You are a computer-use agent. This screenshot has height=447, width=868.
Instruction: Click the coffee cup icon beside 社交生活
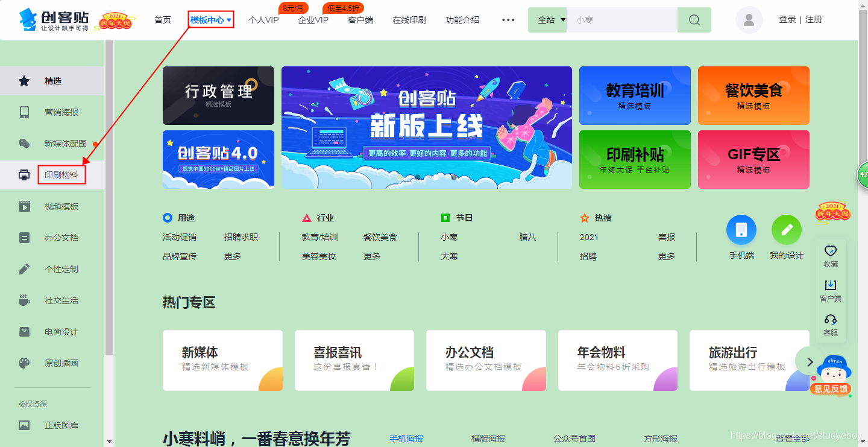24,300
